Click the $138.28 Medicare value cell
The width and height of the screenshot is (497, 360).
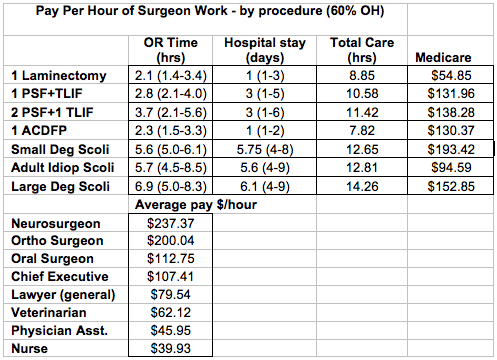(x=450, y=112)
